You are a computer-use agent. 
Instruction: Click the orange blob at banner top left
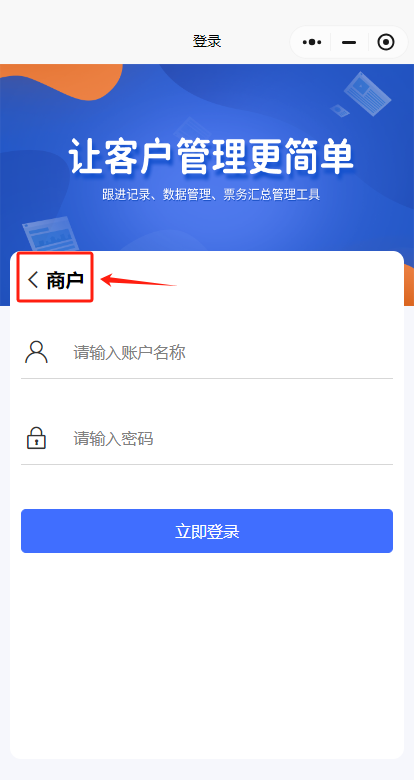click(x=61, y=81)
